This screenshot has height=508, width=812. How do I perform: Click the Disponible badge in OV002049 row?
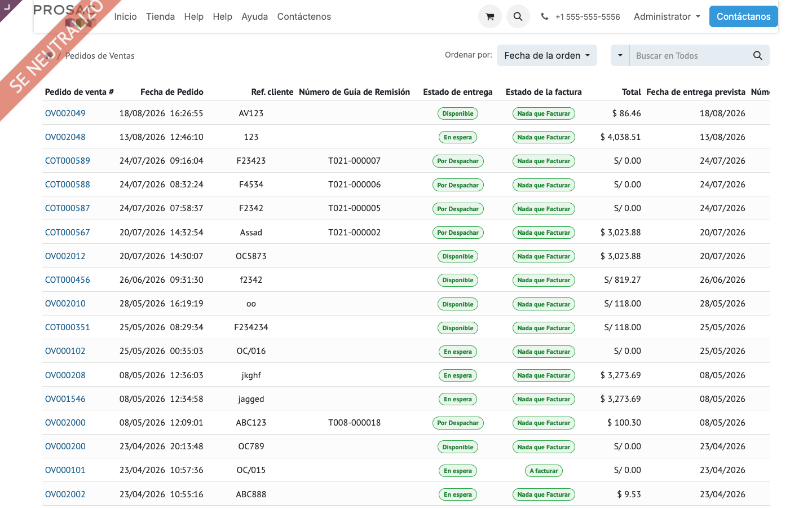pos(458,113)
